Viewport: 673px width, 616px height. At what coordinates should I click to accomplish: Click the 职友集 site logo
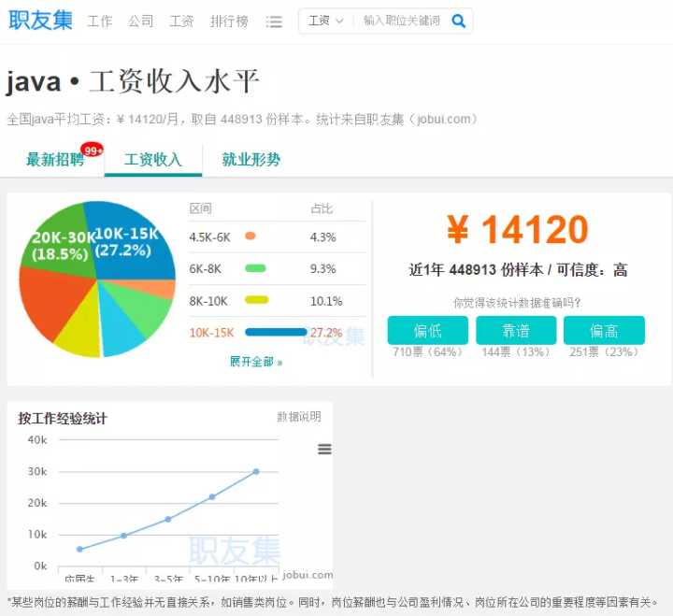(x=40, y=21)
